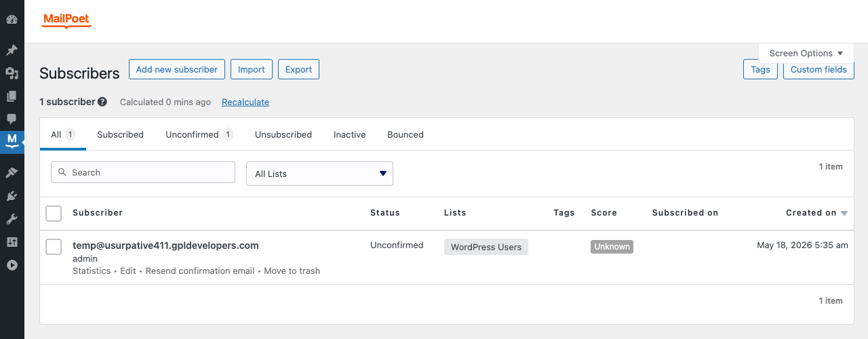Open temp@usurpative411.gpldevelopers.com subscriber email
Viewport: 868px width, 339px height.
165,245
